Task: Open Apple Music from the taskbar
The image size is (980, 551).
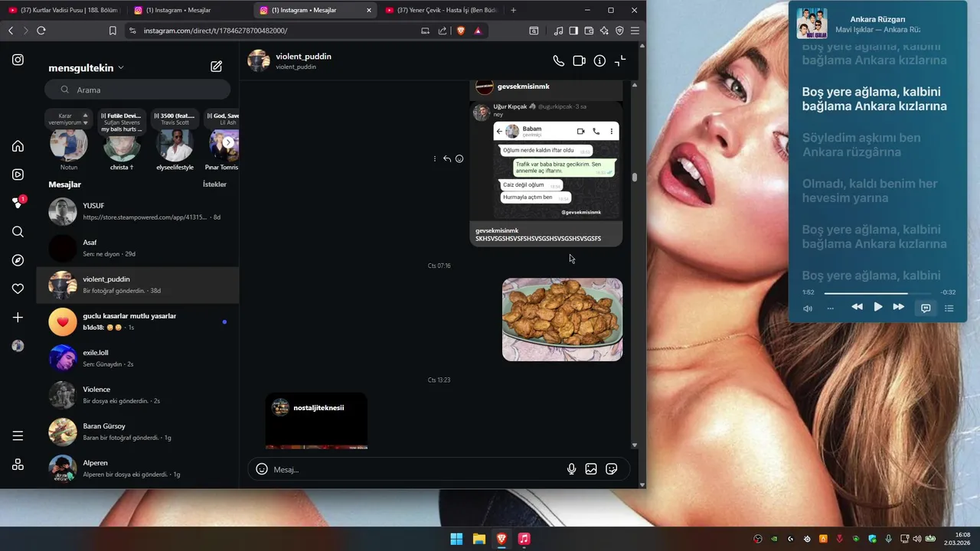Action: (524, 539)
